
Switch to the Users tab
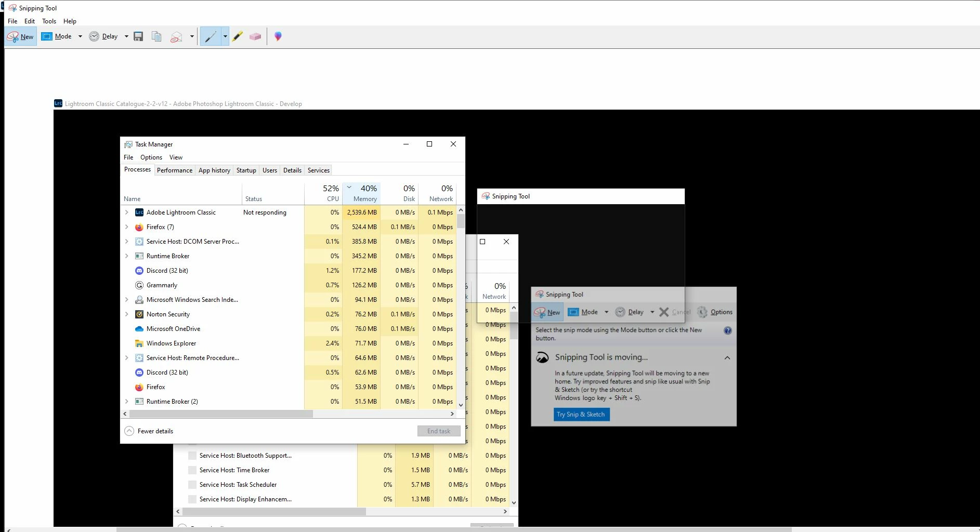point(270,170)
